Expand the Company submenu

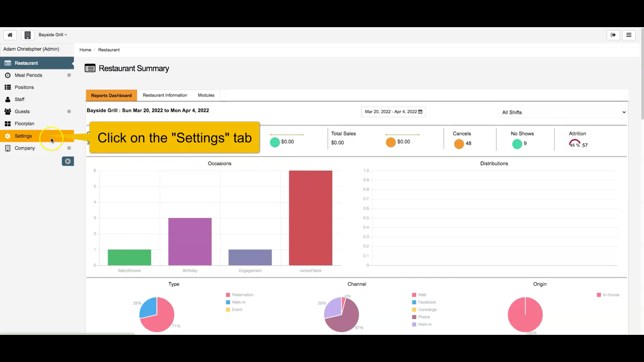click(69, 148)
